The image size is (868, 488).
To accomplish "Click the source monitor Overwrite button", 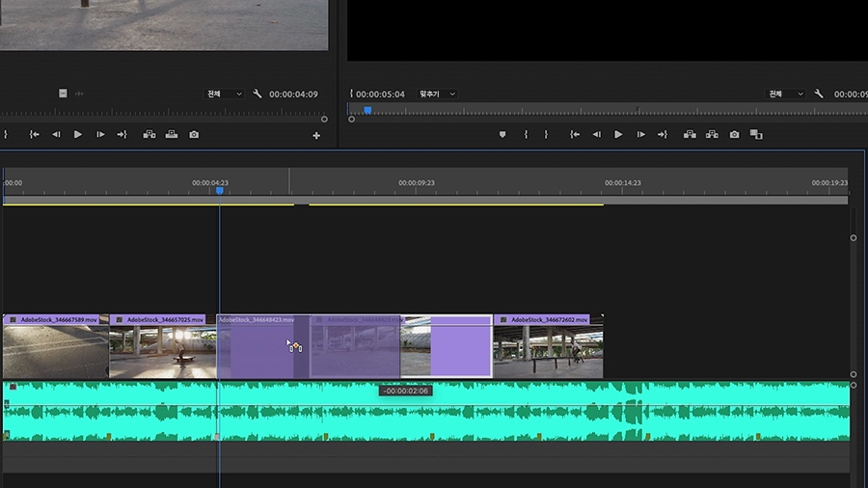I will point(172,135).
